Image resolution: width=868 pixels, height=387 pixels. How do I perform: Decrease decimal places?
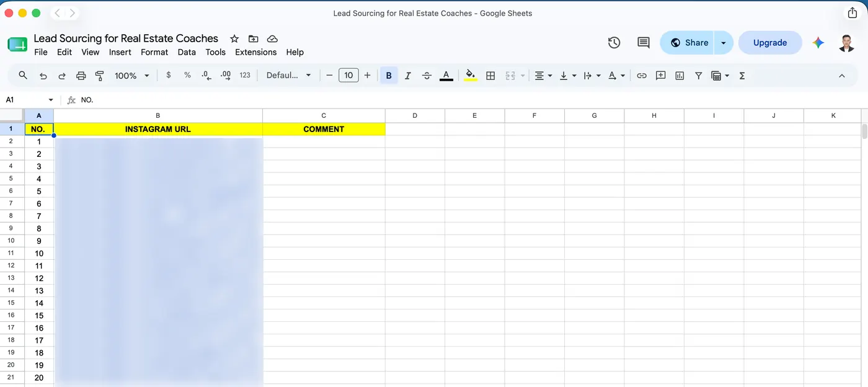coord(206,75)
